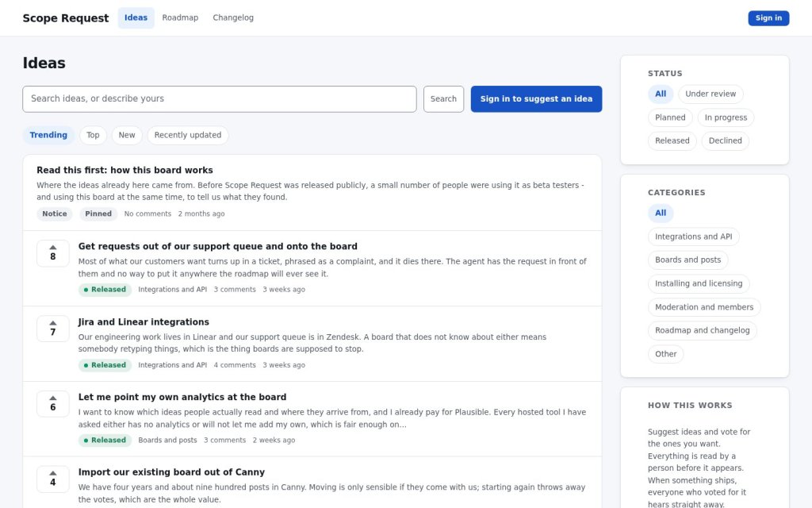This screenshot has width=812, height=508.
Task: Click the Pinned tag on pinned post
Action: click(x=98, y=214)
